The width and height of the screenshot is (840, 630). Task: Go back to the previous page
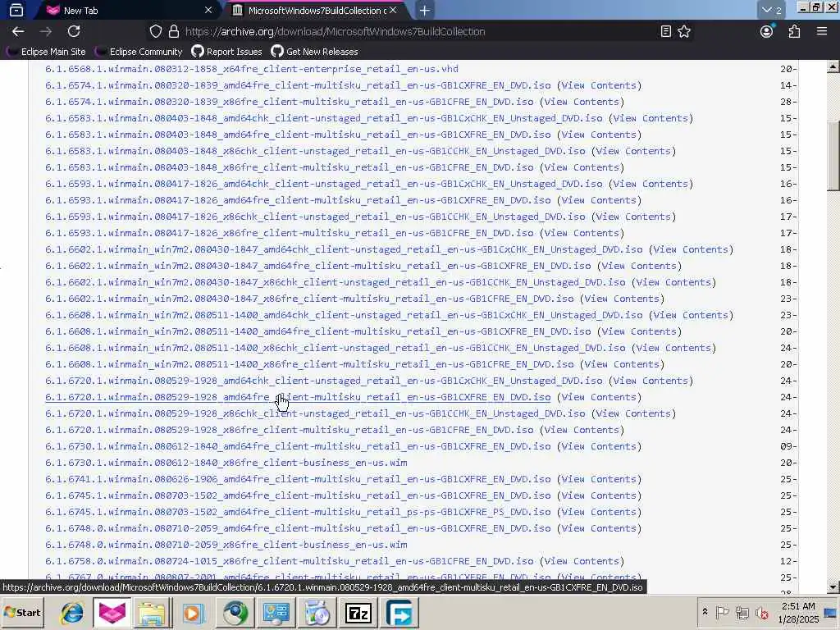pyautogui.click(x=18, y=32)
